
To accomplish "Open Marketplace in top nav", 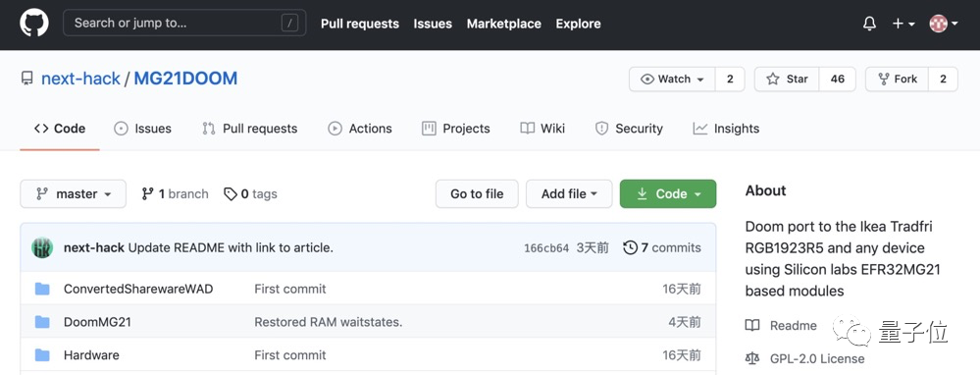I will click(504, 24).
